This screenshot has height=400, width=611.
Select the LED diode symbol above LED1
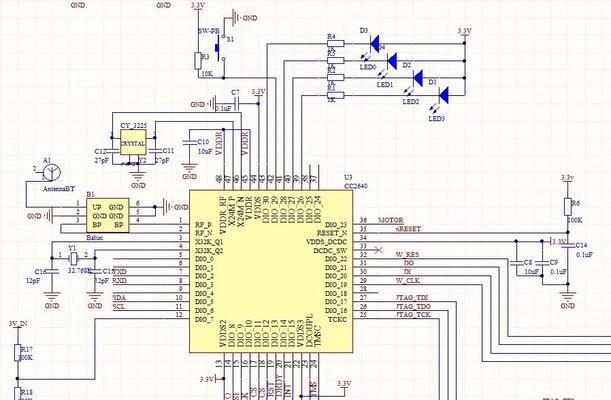[x=392, y=61]
